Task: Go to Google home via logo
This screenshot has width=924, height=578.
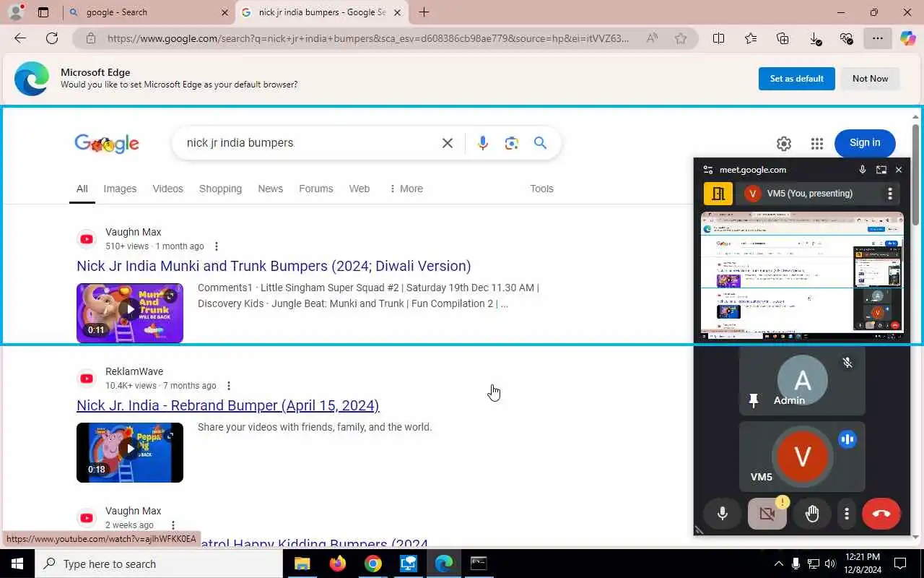Action: click(107, 143)
